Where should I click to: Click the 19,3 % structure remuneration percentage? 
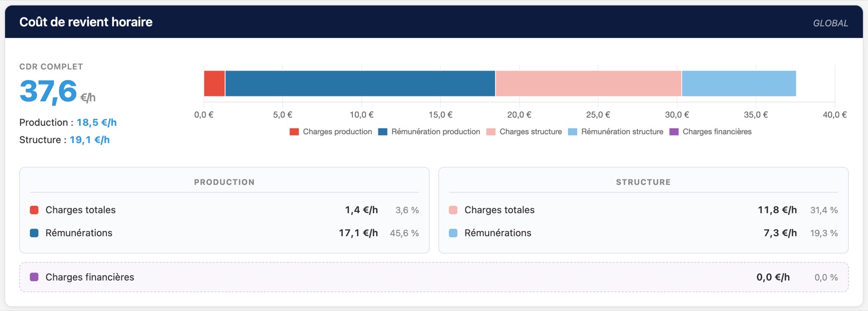824,234
